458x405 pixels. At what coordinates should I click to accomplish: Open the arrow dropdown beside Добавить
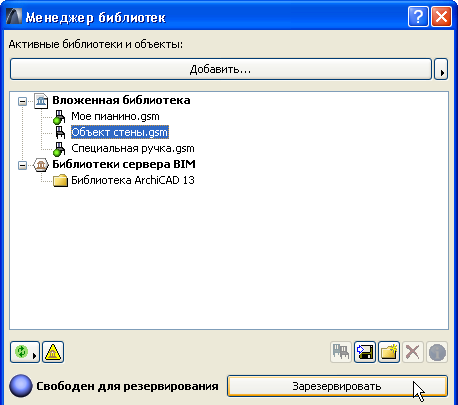(x=441, y=69)
